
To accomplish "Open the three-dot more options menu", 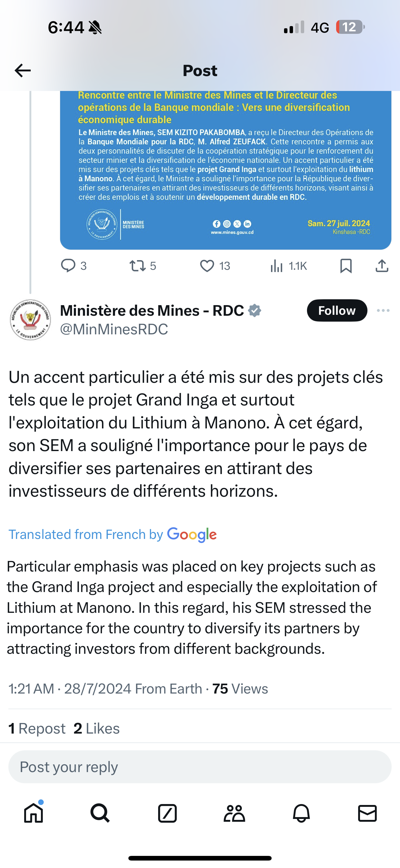I will [x=383, y=310].
